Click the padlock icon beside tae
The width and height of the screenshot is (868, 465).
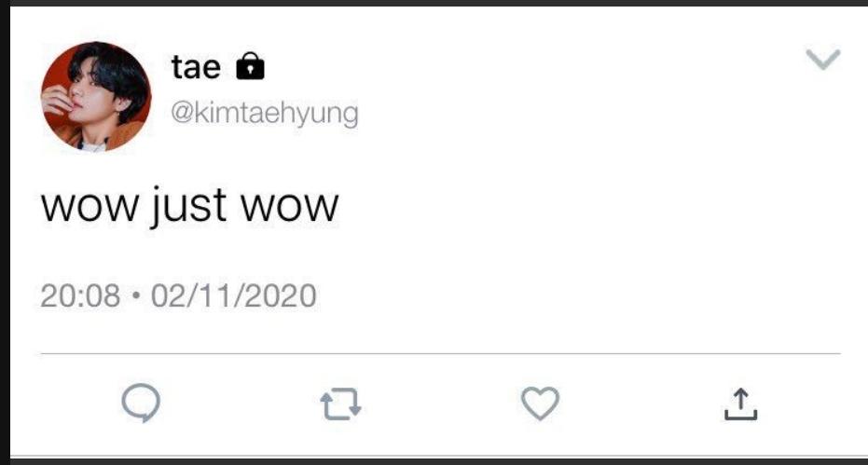pyautogui.click(x=251, y=66)
